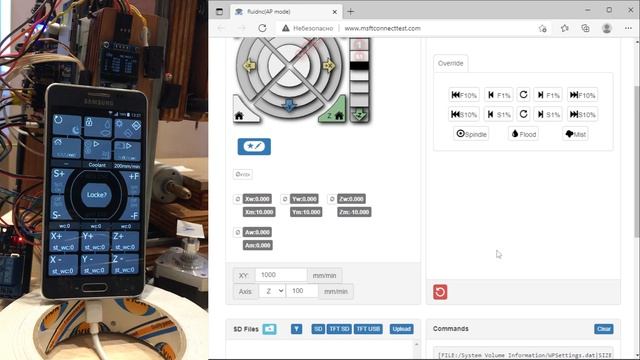Click the zero XYZ button above the positions

click(242, 174)
